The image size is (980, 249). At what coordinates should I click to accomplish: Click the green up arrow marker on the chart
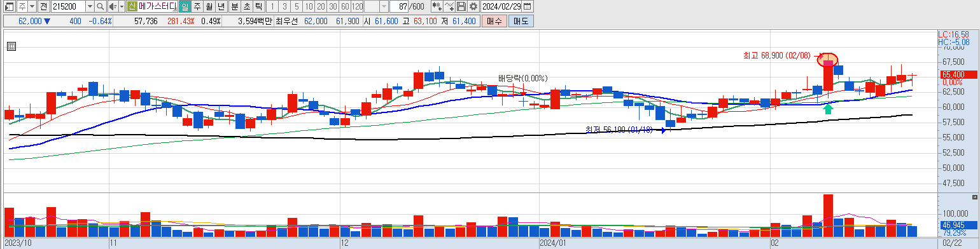point(827,109)
